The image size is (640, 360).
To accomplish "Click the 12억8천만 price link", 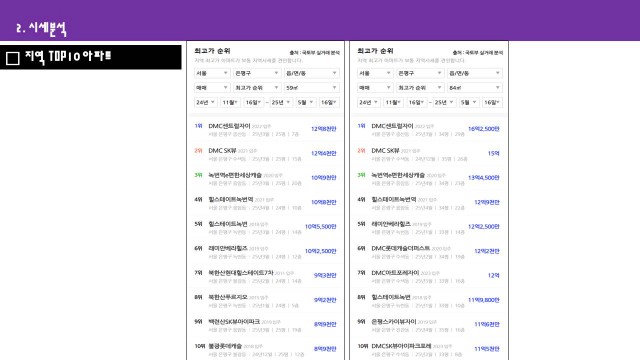I will (324, 129).
